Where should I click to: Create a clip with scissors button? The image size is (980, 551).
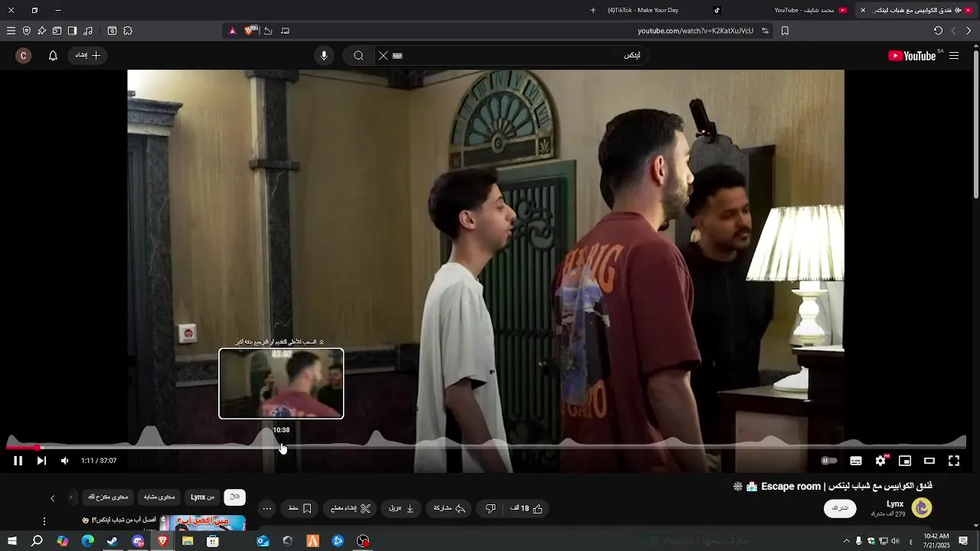coord(351,508)
